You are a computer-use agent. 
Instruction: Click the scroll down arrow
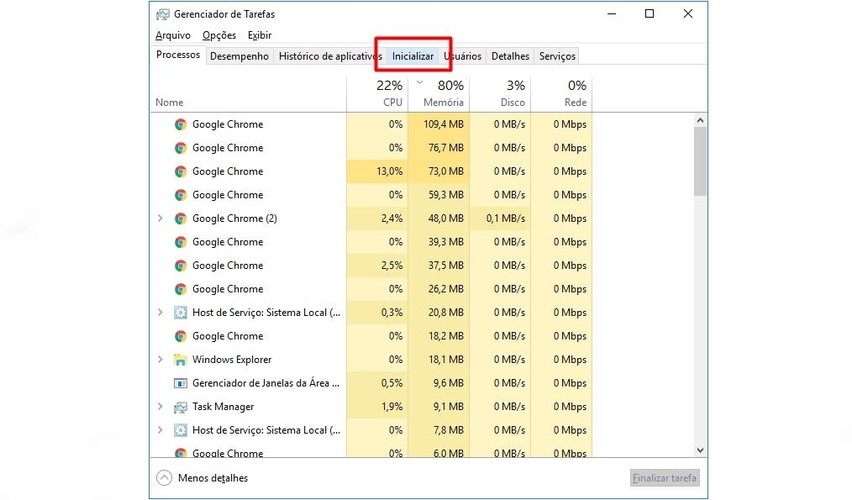(700, 450)
